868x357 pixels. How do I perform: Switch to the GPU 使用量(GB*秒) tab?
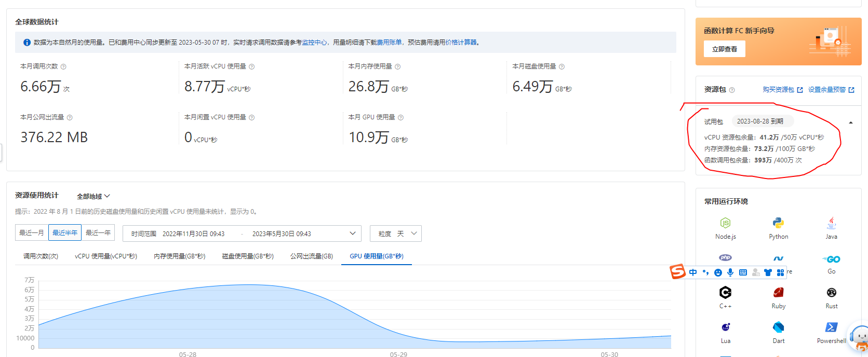click(377, 256)
